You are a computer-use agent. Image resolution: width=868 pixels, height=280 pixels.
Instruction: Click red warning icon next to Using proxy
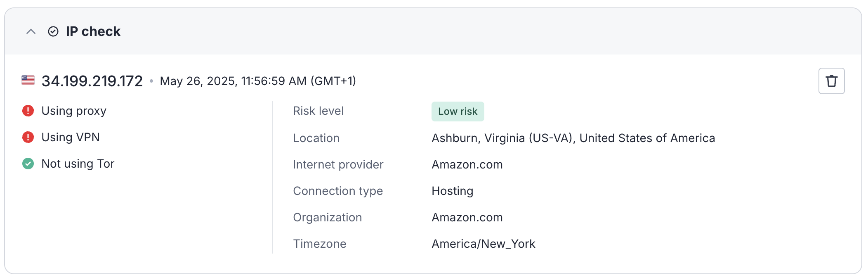pos(28,111)
